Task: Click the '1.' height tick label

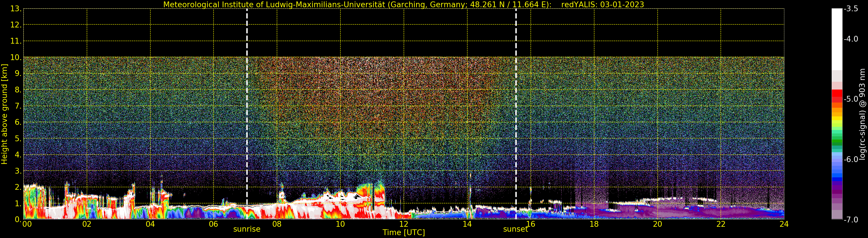Action: (18, 203)
